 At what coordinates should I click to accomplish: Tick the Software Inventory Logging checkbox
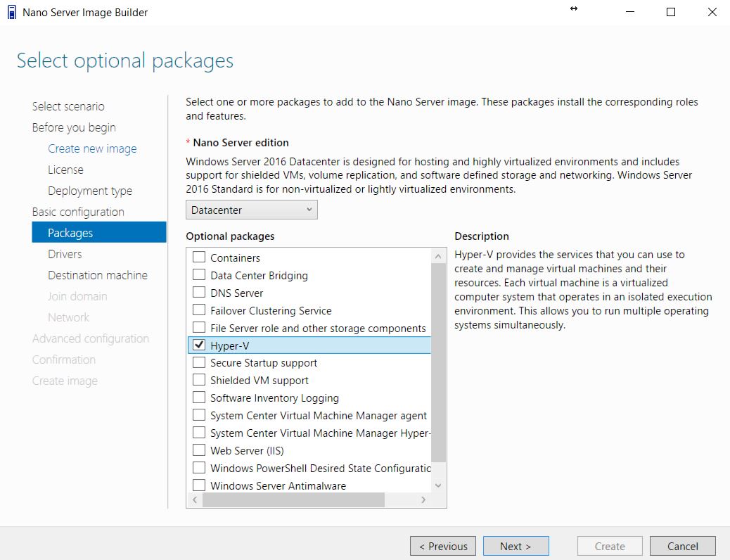[199, 397]
